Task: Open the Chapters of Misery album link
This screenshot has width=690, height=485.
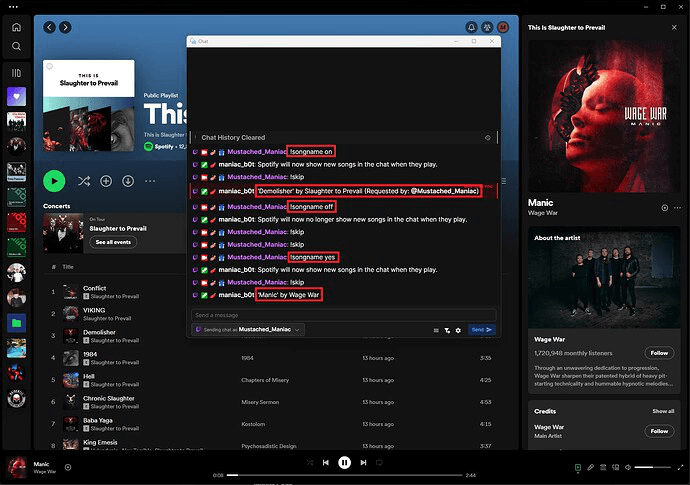Action: [265, 380]
